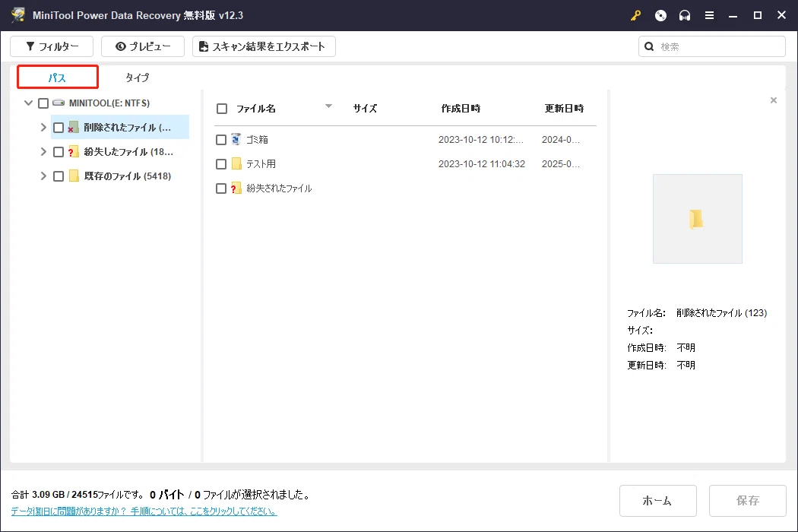798x532 pixels.
Task: Click the ホーム button
Action: (657, 500)
